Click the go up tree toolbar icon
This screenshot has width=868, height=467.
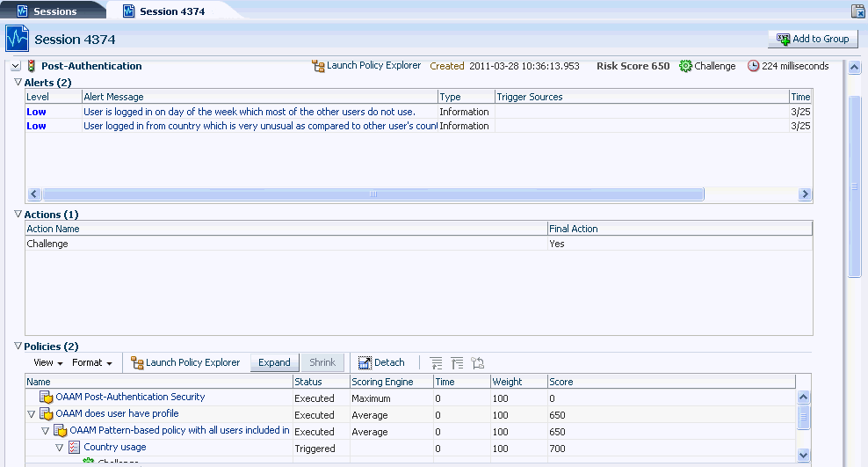point(437,363)
